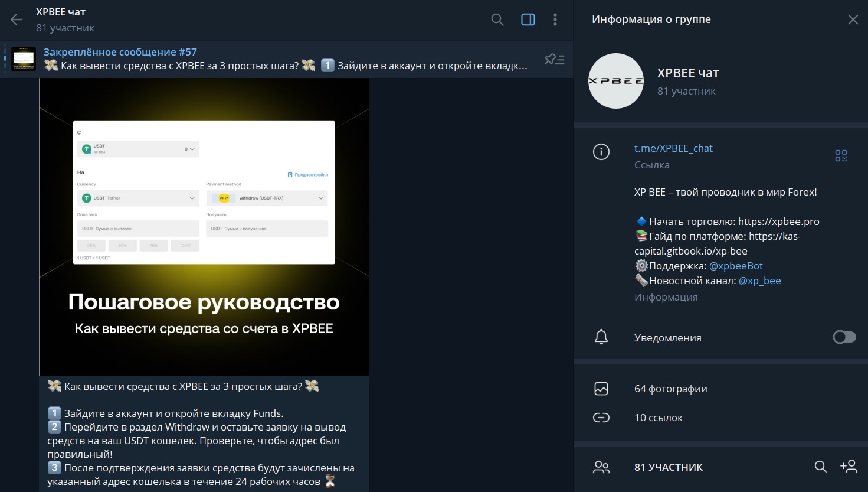The image size is (868, 492).
Task: Click the XPBEE group avatar
Action: pyautogui.click(x=616, y=81)
